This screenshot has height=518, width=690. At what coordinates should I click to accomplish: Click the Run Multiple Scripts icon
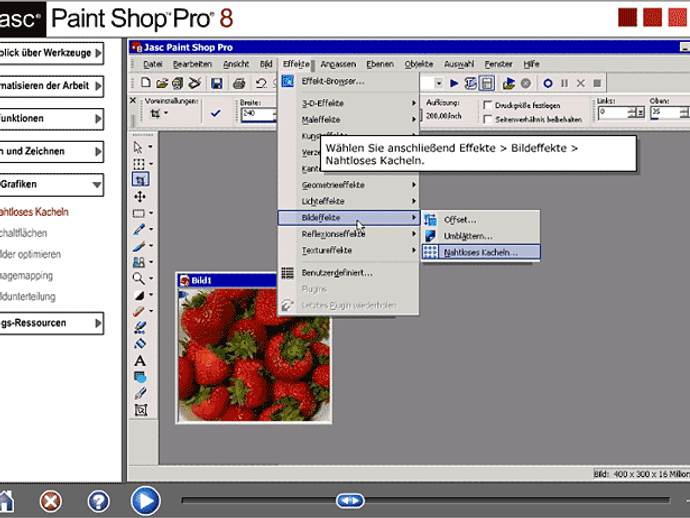[x=509, y=83]
